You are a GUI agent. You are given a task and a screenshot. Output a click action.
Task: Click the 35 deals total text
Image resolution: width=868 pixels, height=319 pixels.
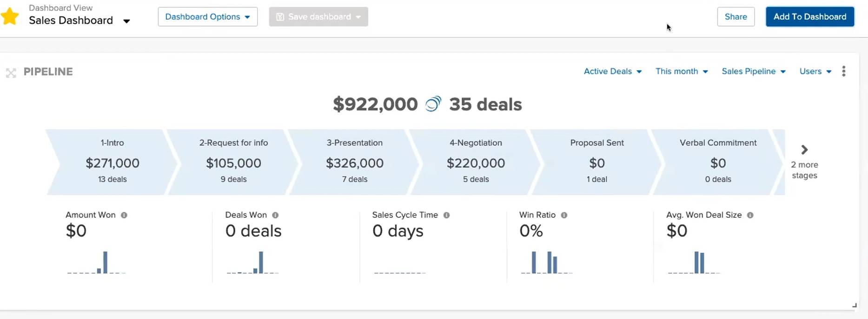pos(485,104)
